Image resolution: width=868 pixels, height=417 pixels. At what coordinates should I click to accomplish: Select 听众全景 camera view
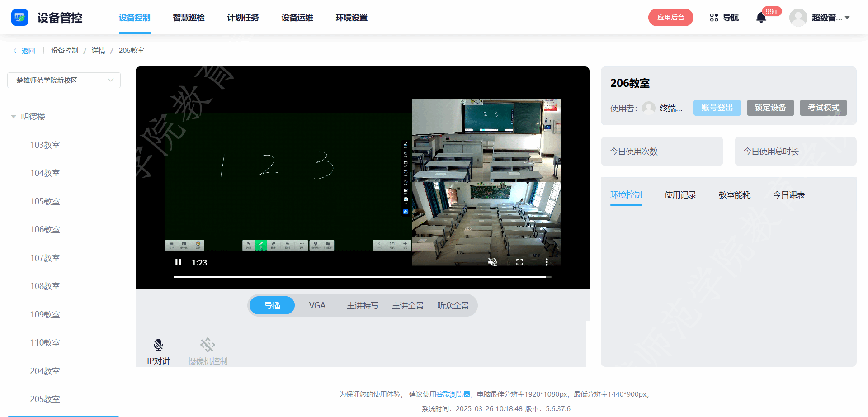pos(453,306)
